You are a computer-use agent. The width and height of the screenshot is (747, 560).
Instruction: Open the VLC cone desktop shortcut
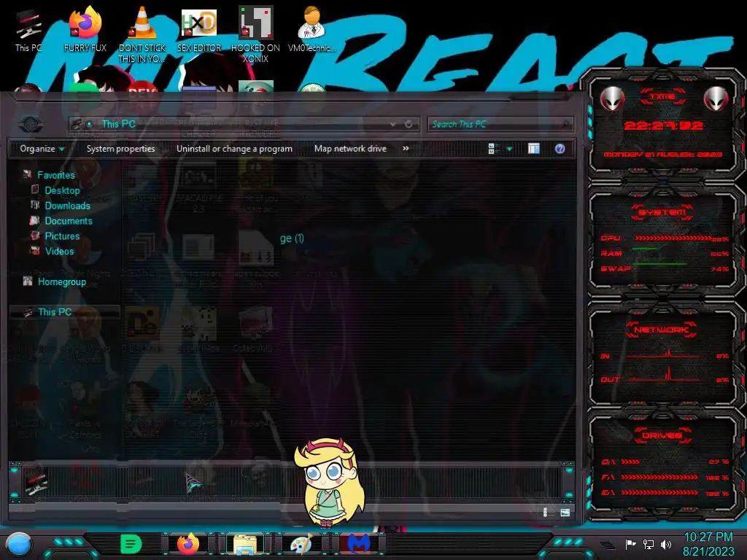142,34
